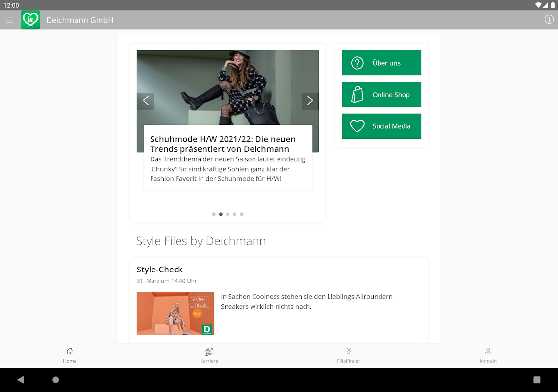Open the Kontakt tab
This screenshot has width=558, height=392.
(488, 356)
